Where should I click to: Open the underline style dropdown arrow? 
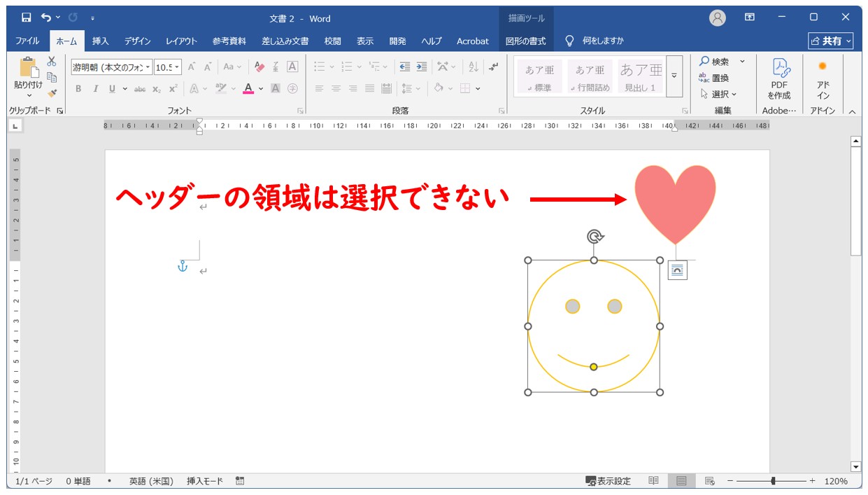point(125,88)
